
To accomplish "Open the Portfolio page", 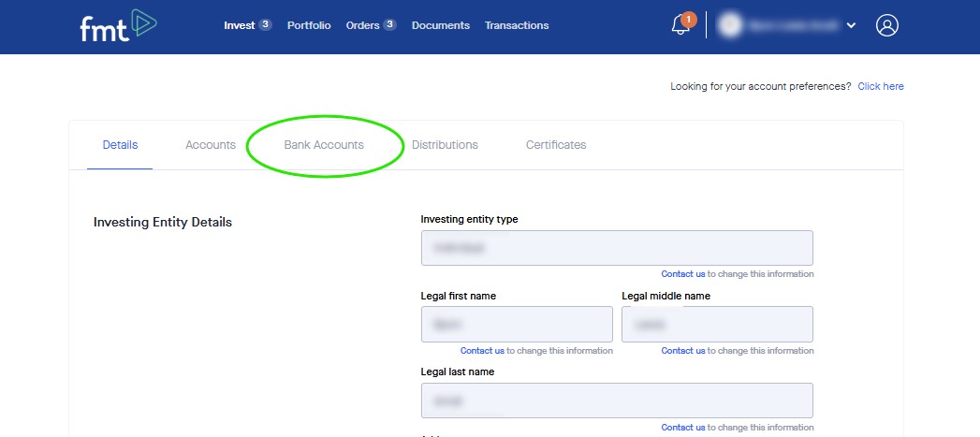I will pos(309,25).
